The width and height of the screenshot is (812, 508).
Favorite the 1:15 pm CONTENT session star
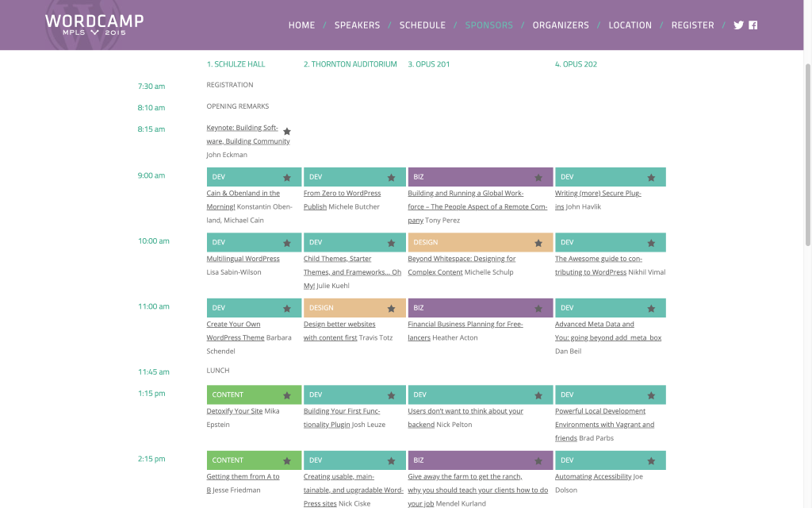click(287, 395)
